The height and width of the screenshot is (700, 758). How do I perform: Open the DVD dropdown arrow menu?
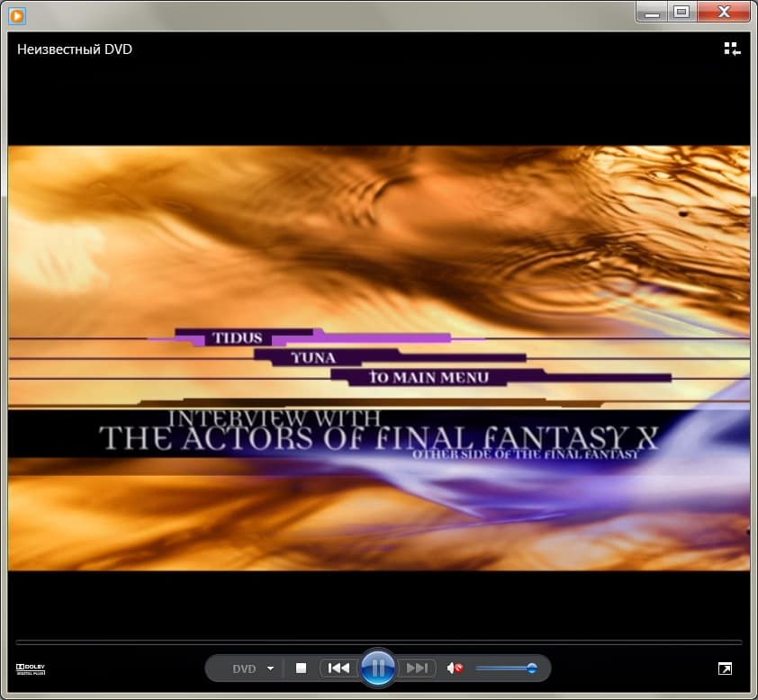(x=271, y=669)
